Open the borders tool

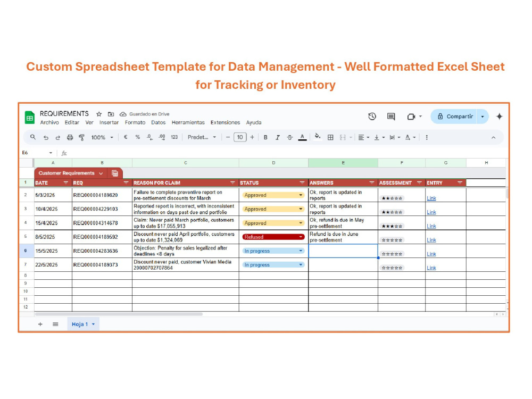330,137
